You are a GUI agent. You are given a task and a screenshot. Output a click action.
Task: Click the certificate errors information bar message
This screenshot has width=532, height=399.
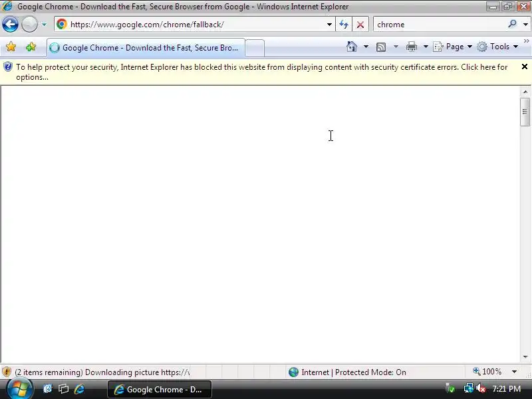click(x=261, y=72)
